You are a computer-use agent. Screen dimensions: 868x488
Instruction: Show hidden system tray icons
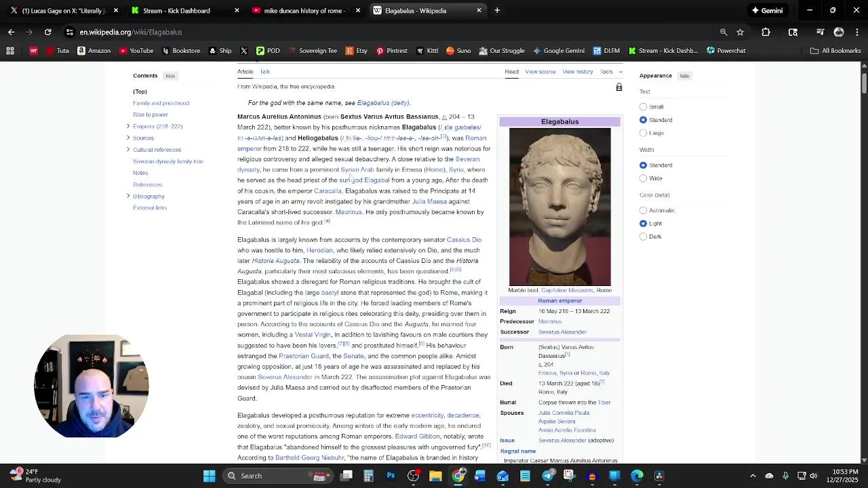pos(752,476)
